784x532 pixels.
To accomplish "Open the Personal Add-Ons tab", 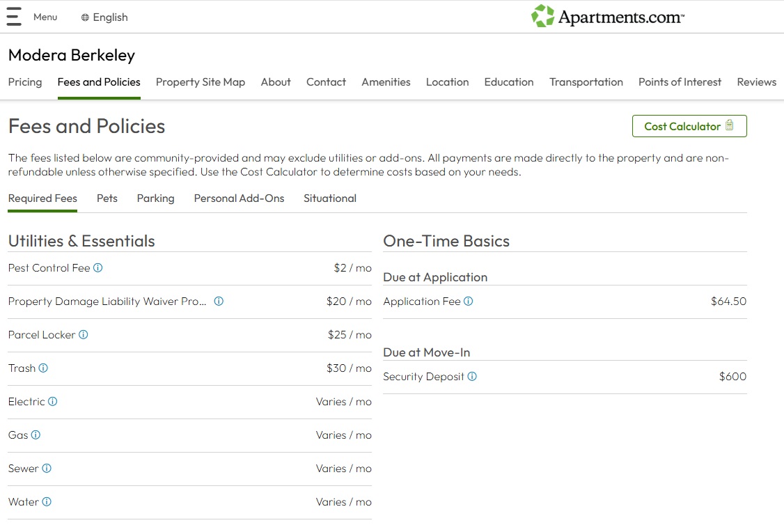I will click(x=239, y=198).
